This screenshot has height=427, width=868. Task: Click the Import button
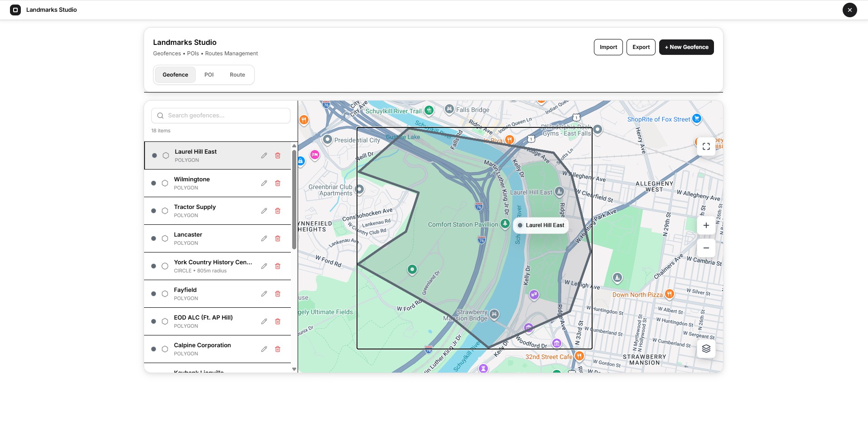608,47
